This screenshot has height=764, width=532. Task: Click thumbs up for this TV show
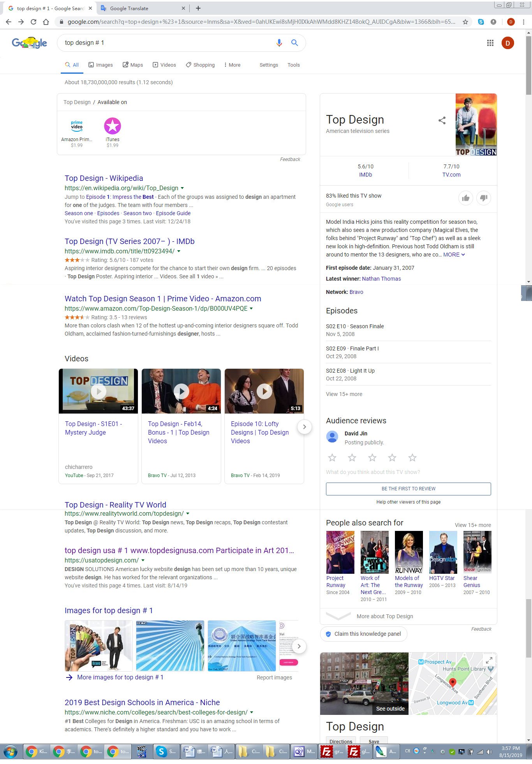(x=465, y=198)
